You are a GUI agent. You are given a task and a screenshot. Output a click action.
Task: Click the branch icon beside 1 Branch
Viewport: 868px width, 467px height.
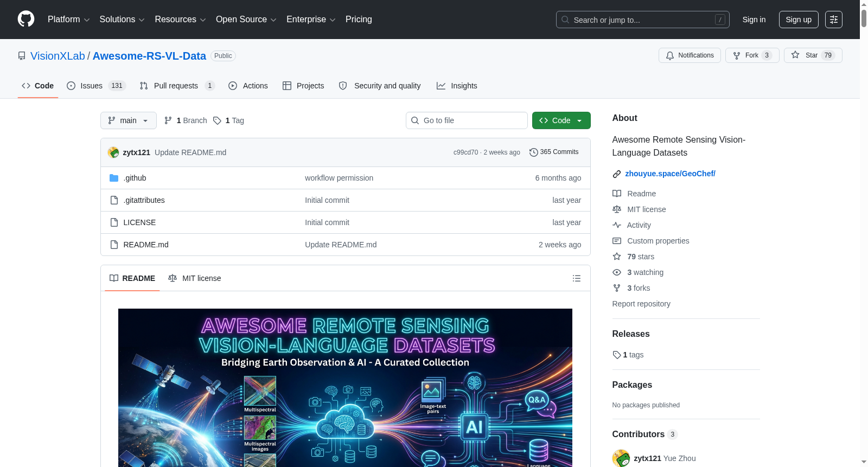pyautogui.click(x=168, y=120)
